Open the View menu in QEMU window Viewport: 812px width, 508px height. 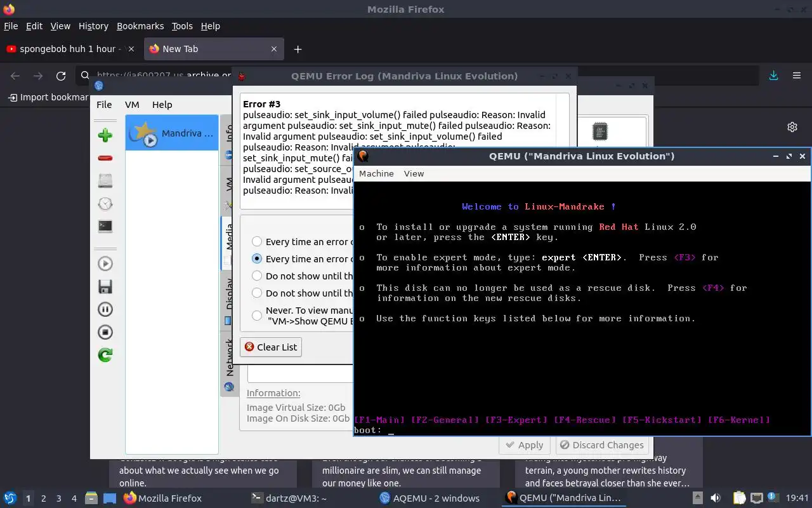(x=414, y=173)
